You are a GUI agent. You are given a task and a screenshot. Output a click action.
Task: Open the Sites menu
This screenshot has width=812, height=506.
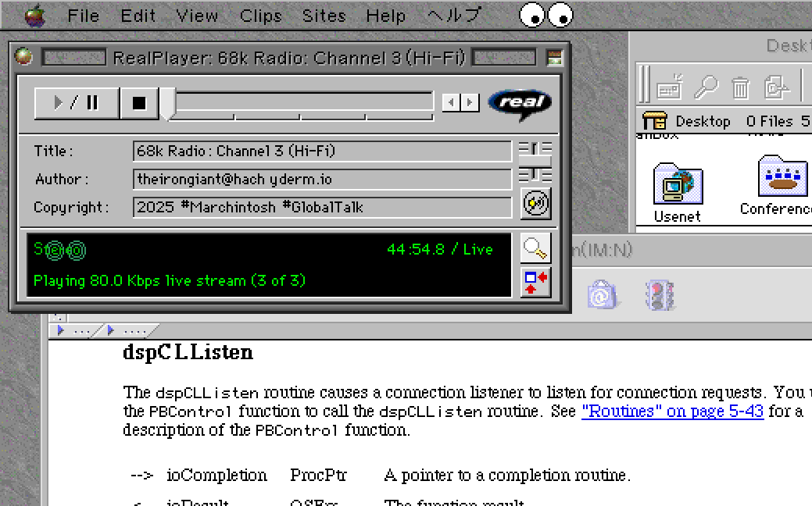point(324,16)
